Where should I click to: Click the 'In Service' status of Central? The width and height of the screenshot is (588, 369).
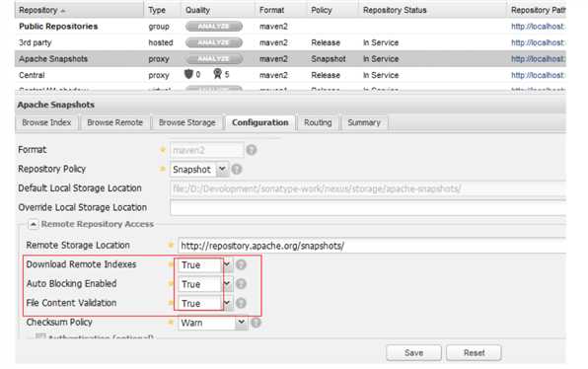[x=381, y=75]
